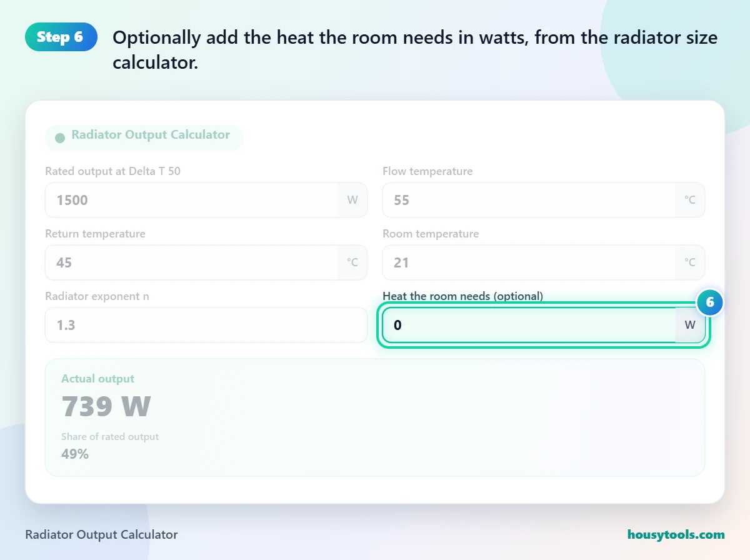Screen dimensions: 750x560
Task: Click the Share of rated output label
Action: 110,436
